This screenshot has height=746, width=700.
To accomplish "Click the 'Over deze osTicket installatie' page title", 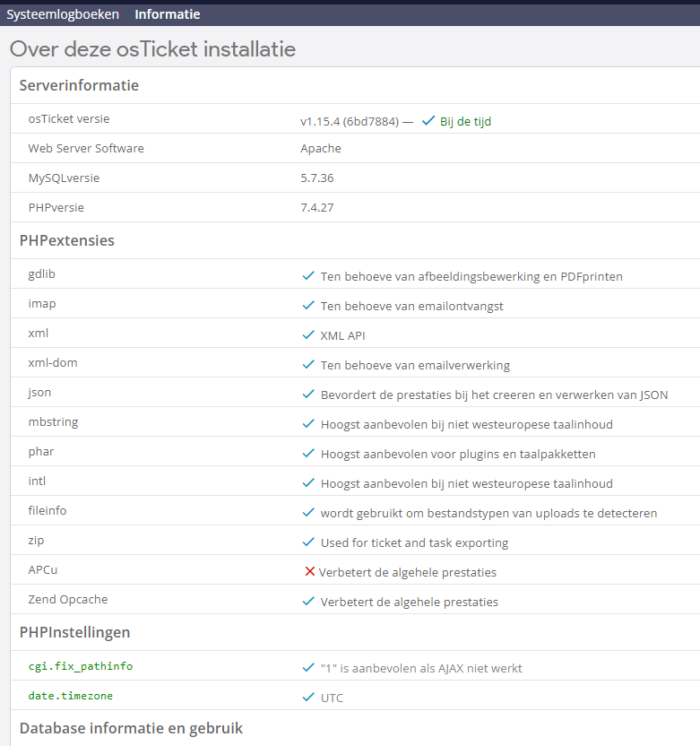I will point(152,49).
